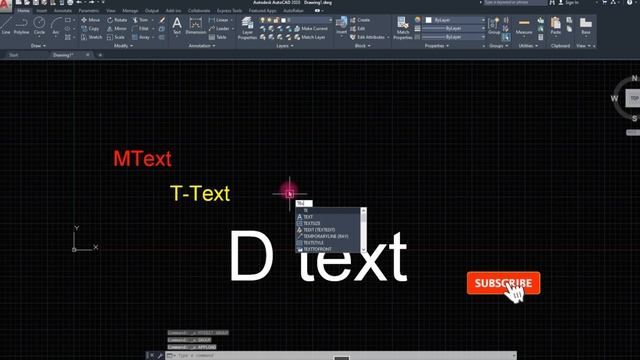Click the Stretch tool
Screen dimensions: 640x360
91,37
